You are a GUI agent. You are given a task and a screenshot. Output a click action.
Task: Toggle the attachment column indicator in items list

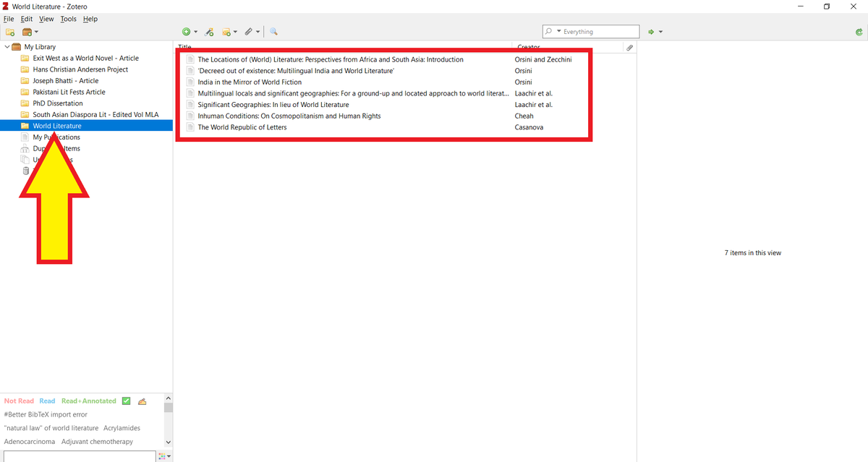629,47
